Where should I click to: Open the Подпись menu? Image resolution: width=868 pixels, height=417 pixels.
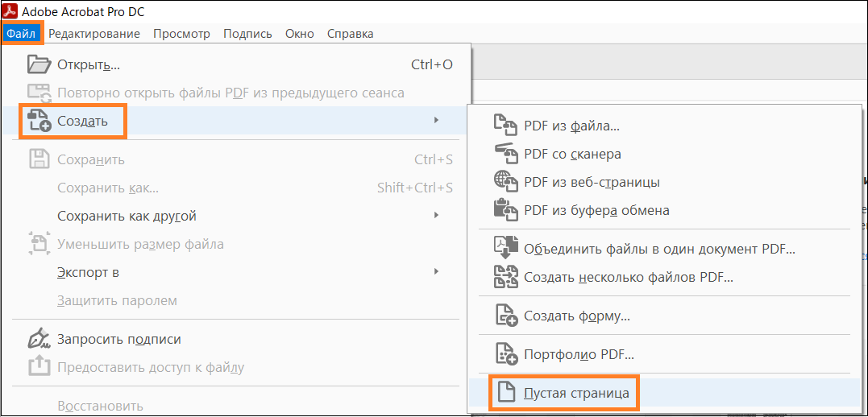(247, 33)
